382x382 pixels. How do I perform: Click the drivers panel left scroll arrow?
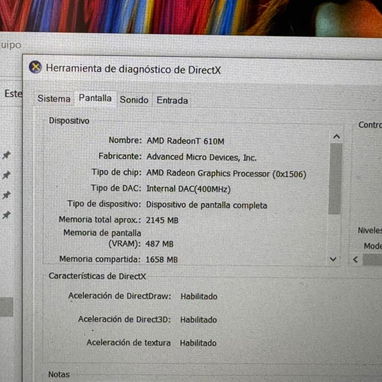click(x=356, y=259)
